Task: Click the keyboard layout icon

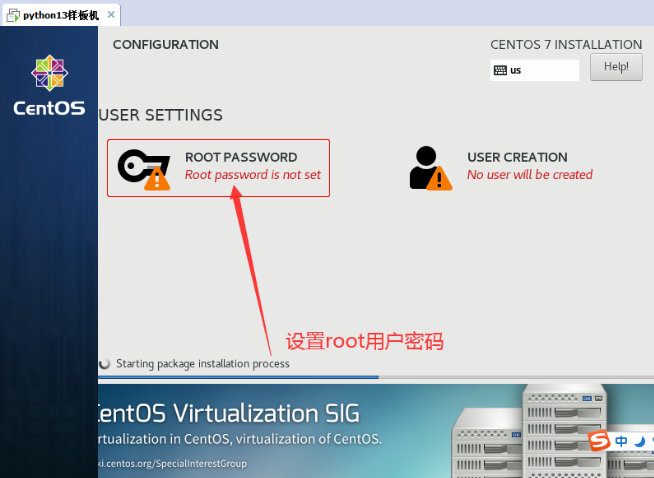Action: point(500,70)
